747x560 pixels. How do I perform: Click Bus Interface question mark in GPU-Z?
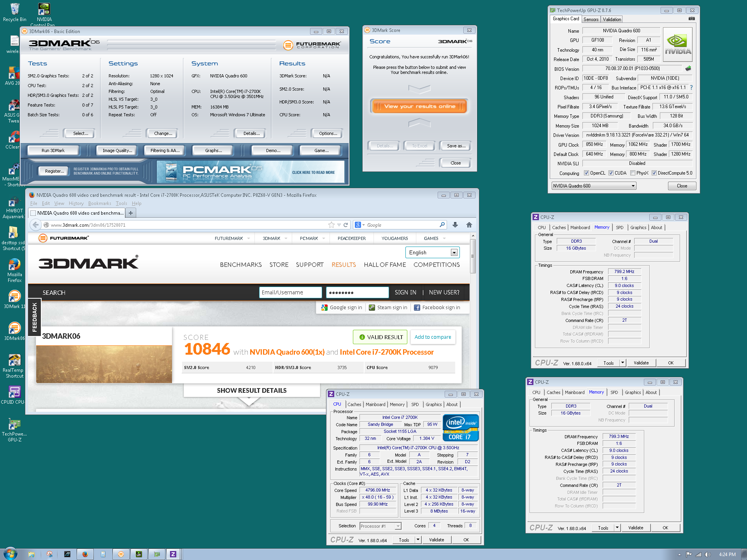pos(691,87)
